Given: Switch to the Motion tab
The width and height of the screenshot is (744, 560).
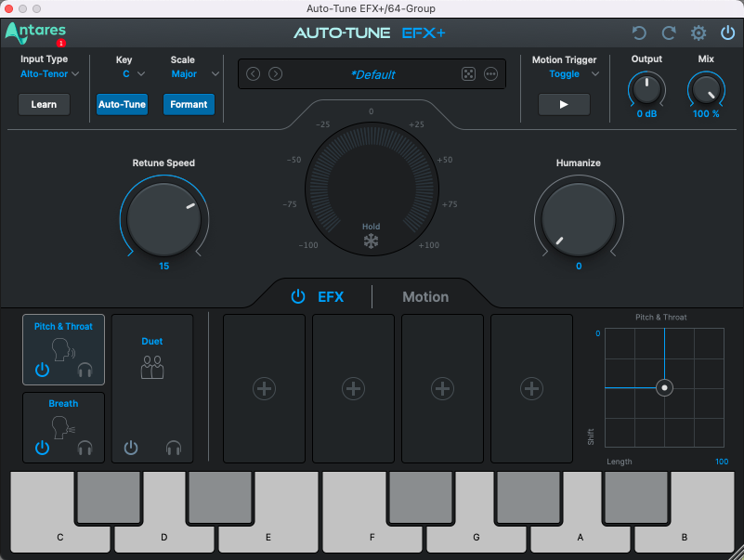Looking at the screenshot, I should click(425, 297).
